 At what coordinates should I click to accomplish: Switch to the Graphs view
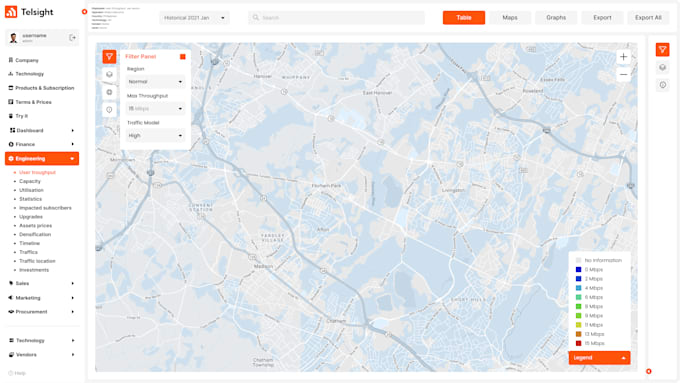pos(556,18)
